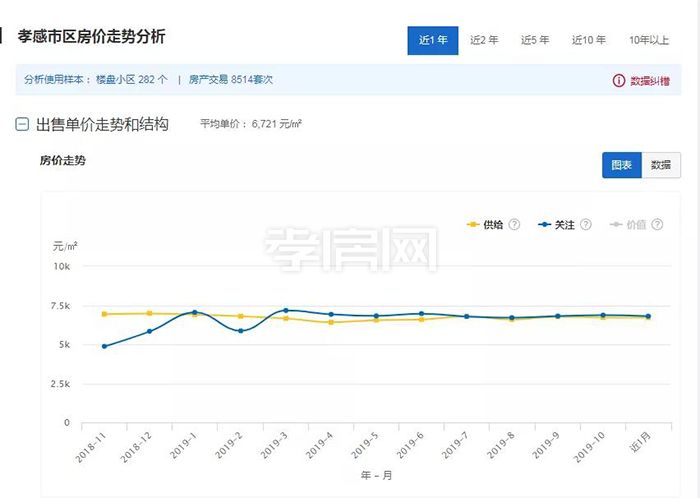This screenshot has width=700, height=498.
Task: Show chart view with 图表 button
Action: (x=621, y=165)
